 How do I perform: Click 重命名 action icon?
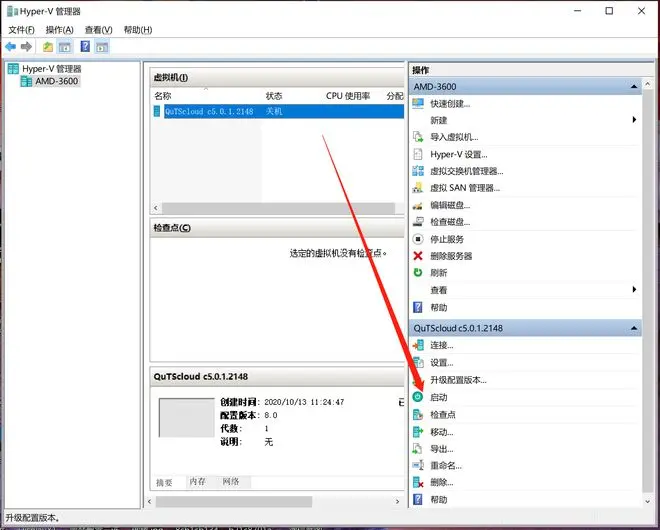click(418, 466)
